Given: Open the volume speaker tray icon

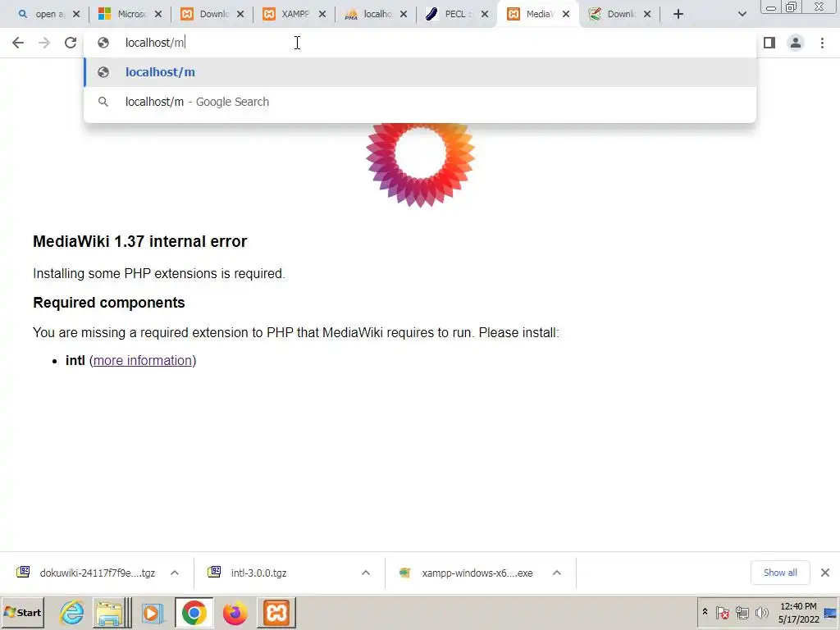Looking at the screenshot, I should point(761,612).
